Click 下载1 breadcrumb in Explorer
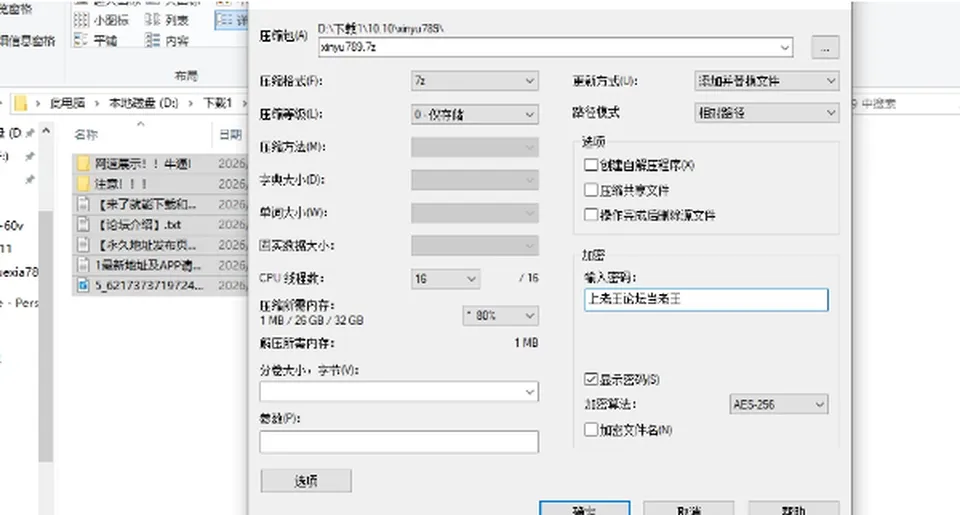Screen dimensions: 960x515 pos(218,103)
